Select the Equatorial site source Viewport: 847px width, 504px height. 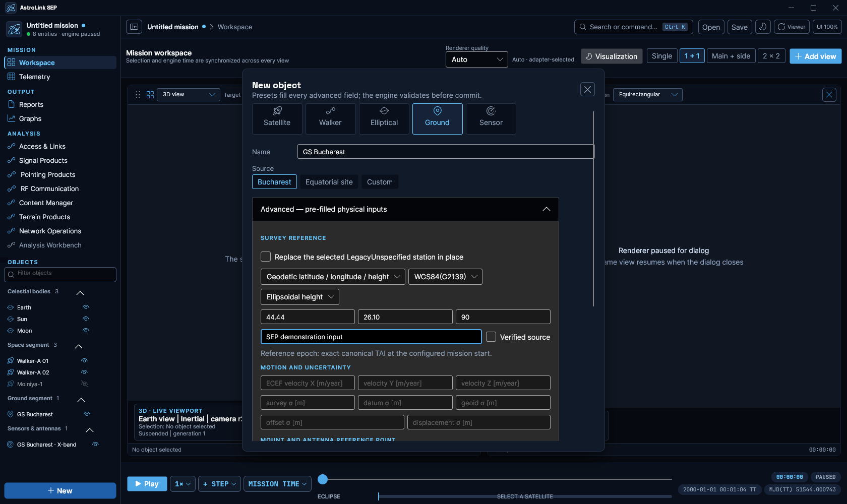[329, 182]
